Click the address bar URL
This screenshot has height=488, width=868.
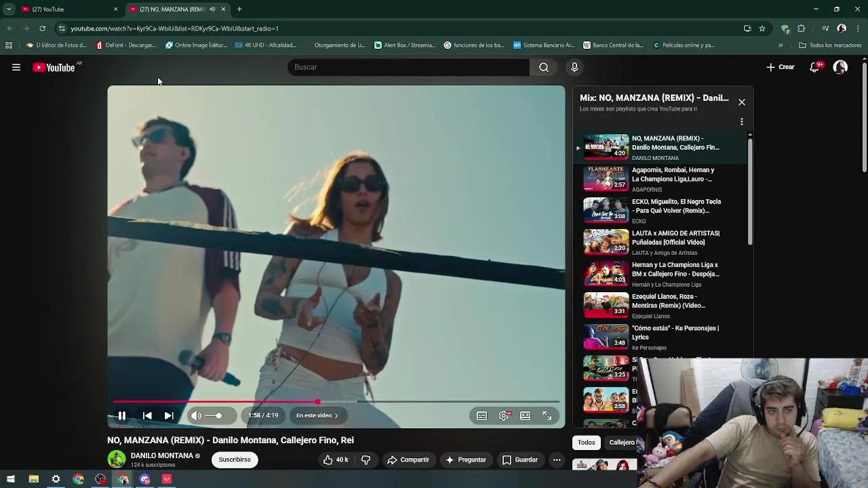coord(174,28)
